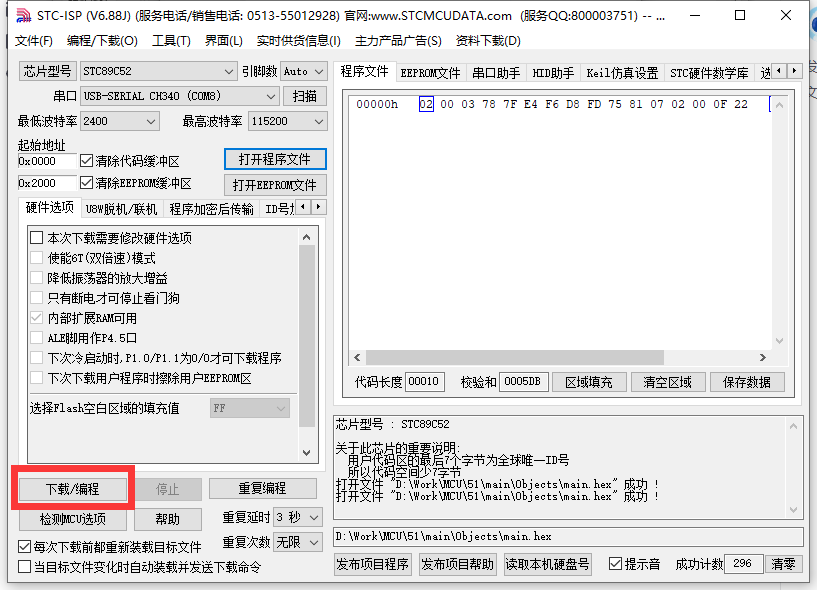This screenshot has height=590, width=817.
Task: Click right arrow beside ID号 tab strip
Action: point(318,208)
